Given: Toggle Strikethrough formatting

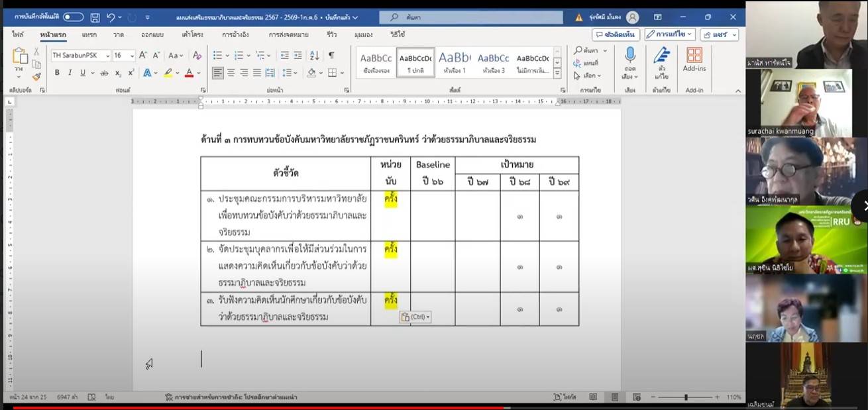Looking at the screenshot, I should pos(104,73).
